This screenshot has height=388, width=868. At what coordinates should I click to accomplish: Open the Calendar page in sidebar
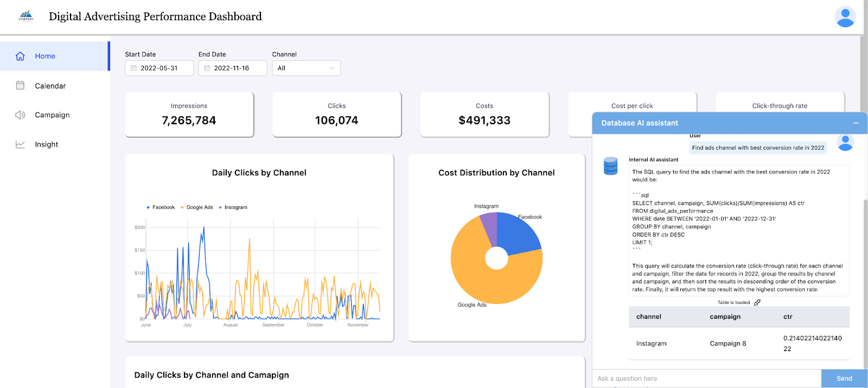point(54,85)
